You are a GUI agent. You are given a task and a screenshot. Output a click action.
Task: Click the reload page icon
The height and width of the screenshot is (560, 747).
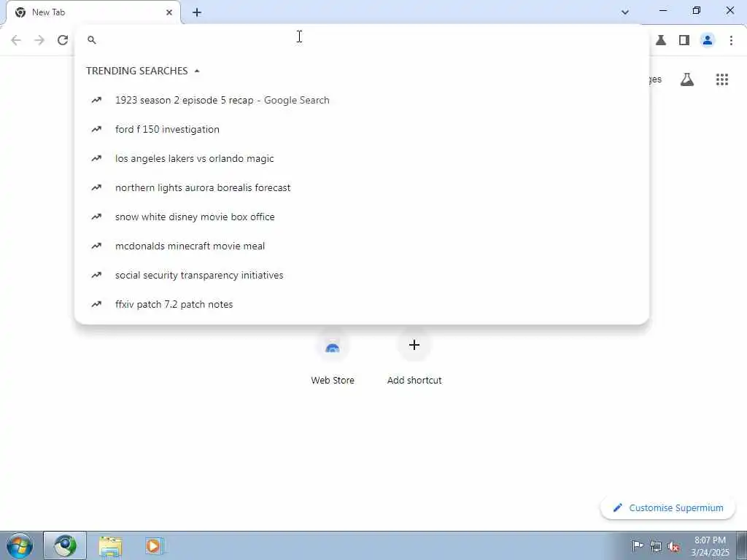pyautogui.click(x=63, y=40)
